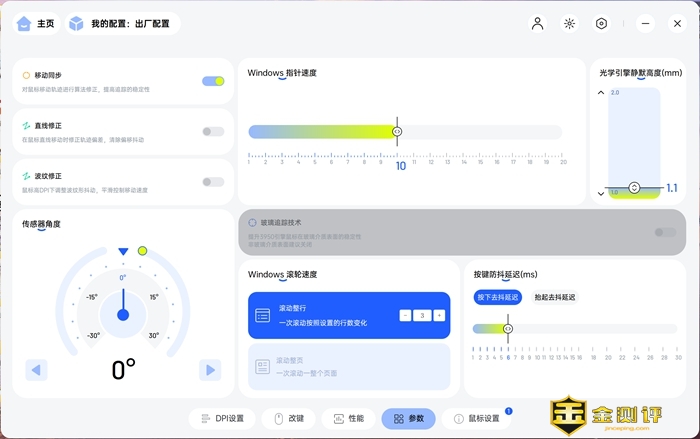Click the brightness theme sun icon
This screenshot has width=700, height=439.
(569, 24)
